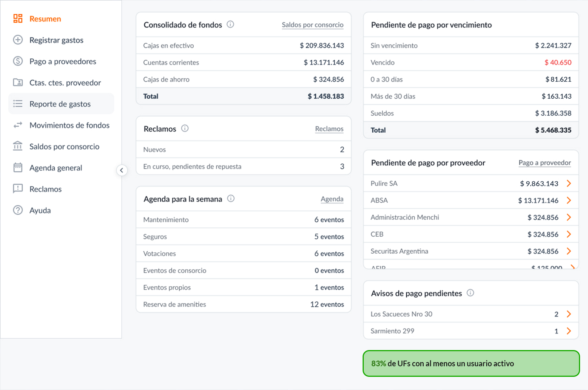This screenshot has width=588, height=390.
Task: Click info icon beside Consolidado de fondos
Action: point(230,24)
